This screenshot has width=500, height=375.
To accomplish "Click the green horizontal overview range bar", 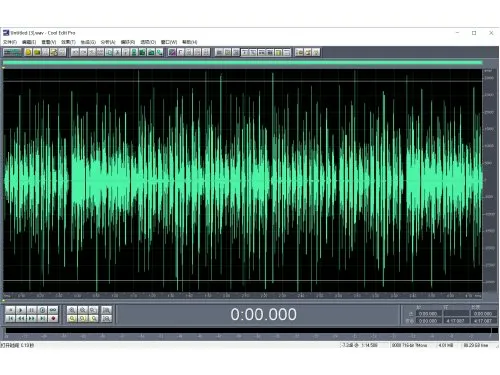I will pyautogui.click(x=242, y=62).
